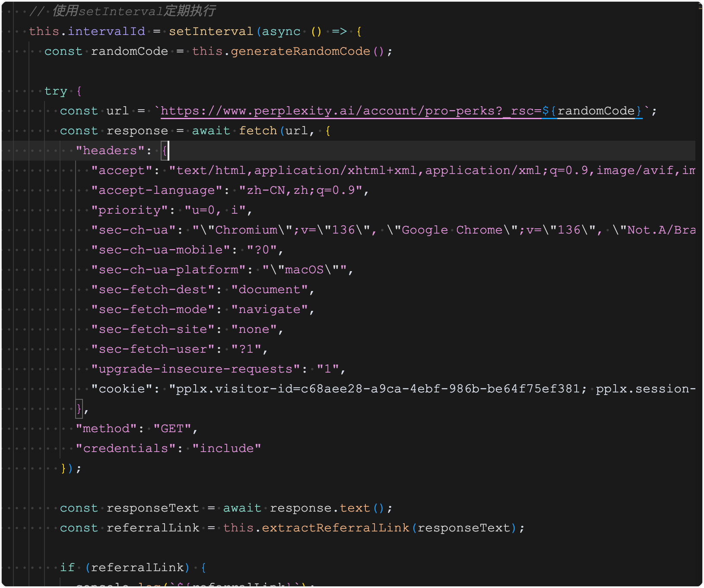The image size is (704, 588).
Task: Place cursor on the "headers" key
Action: tap(110, 151)
